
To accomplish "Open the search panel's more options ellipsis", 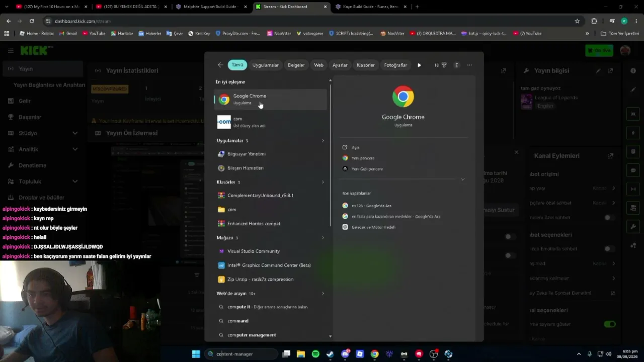I will pyautogui.click(x=469, y=65).
